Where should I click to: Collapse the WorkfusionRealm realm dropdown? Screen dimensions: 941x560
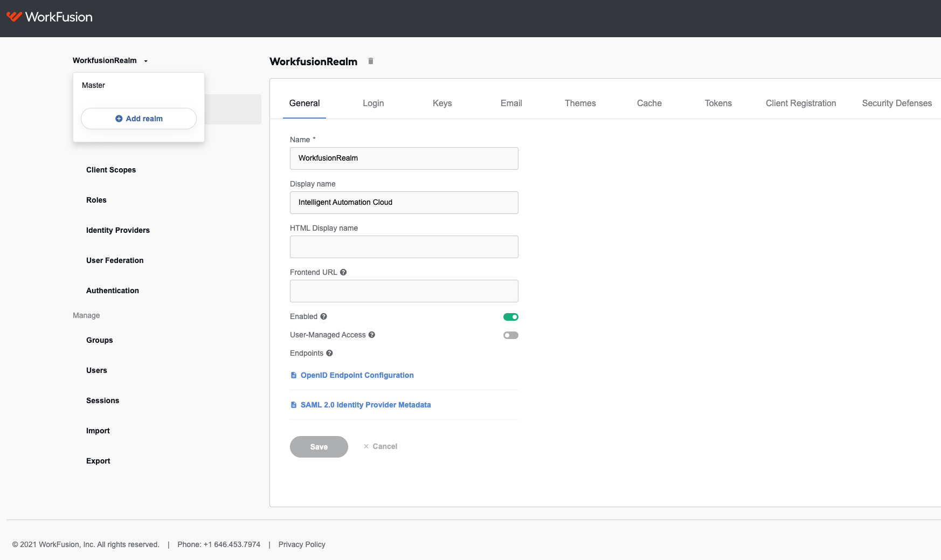click(110, 60)
